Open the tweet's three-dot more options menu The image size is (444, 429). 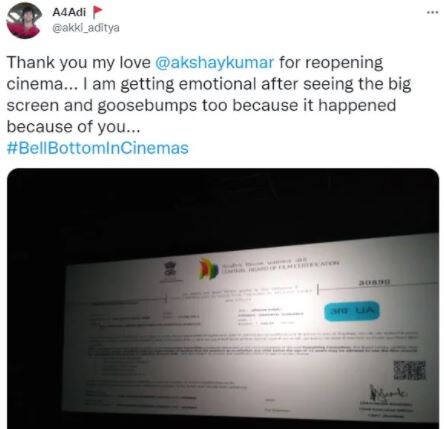[432, 12]
